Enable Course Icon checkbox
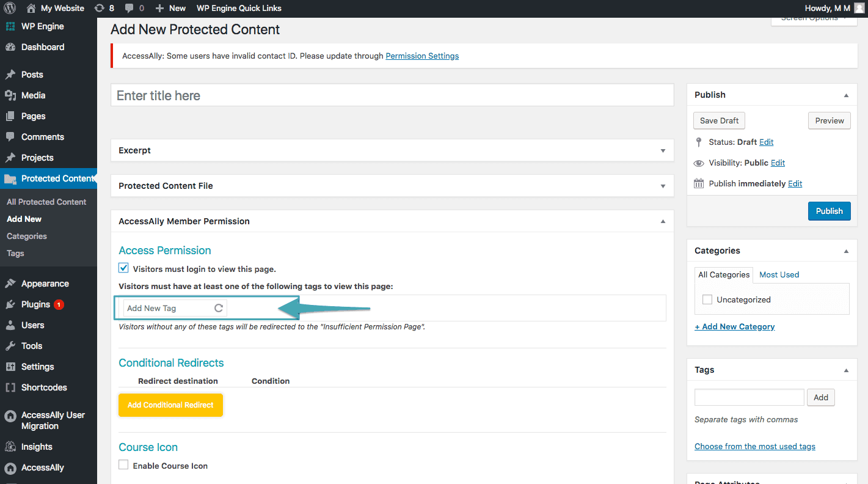The height and width of the screenshot is (484, 868). pyautogui.click(x=123, y=465)
